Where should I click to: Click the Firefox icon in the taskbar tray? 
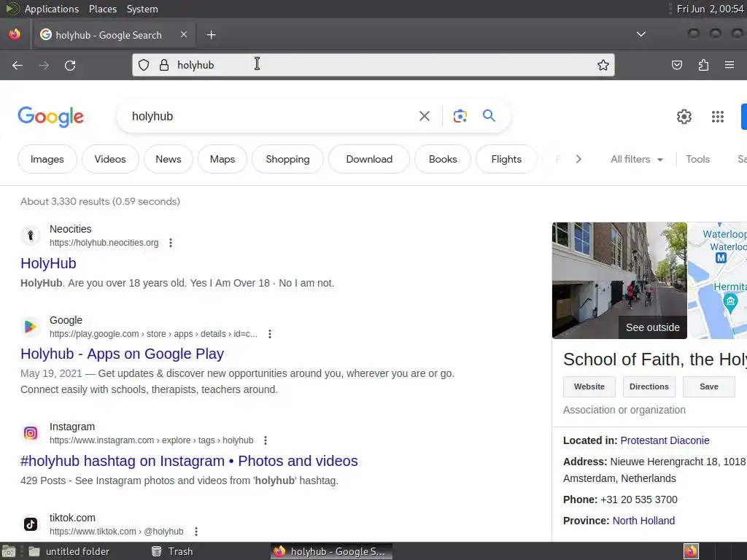pos(691,551)
